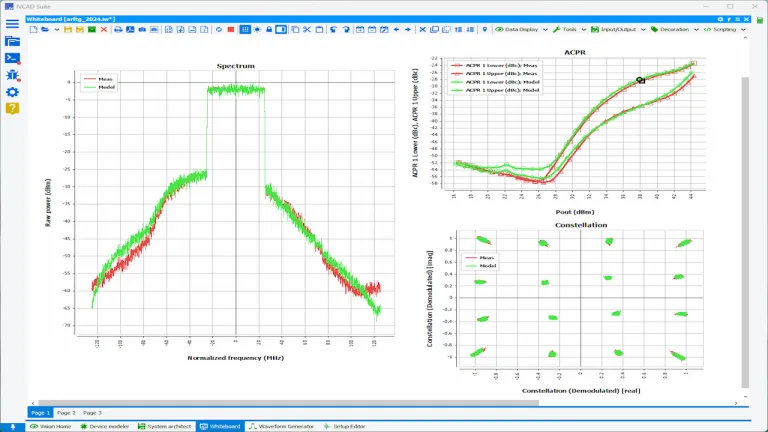Click the location pin marker icon
The height and width of the screenshot is (432, 768).
[484, 29]
